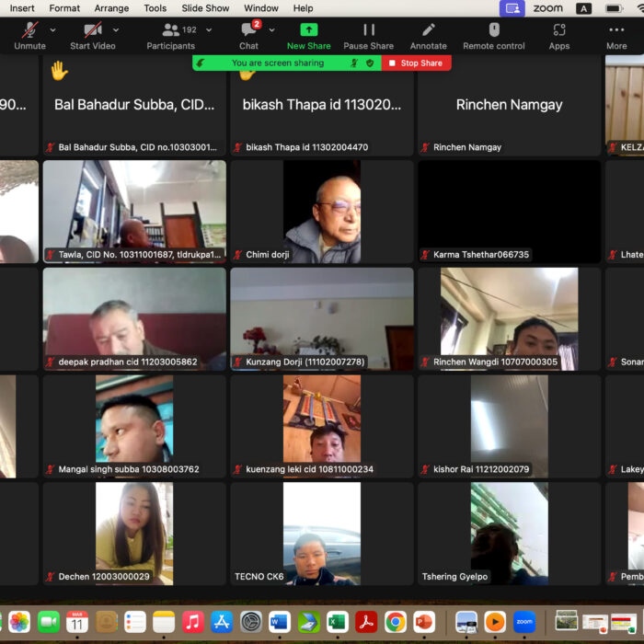
Task: Open Zoom Apps icon
Action: [559, 29]
